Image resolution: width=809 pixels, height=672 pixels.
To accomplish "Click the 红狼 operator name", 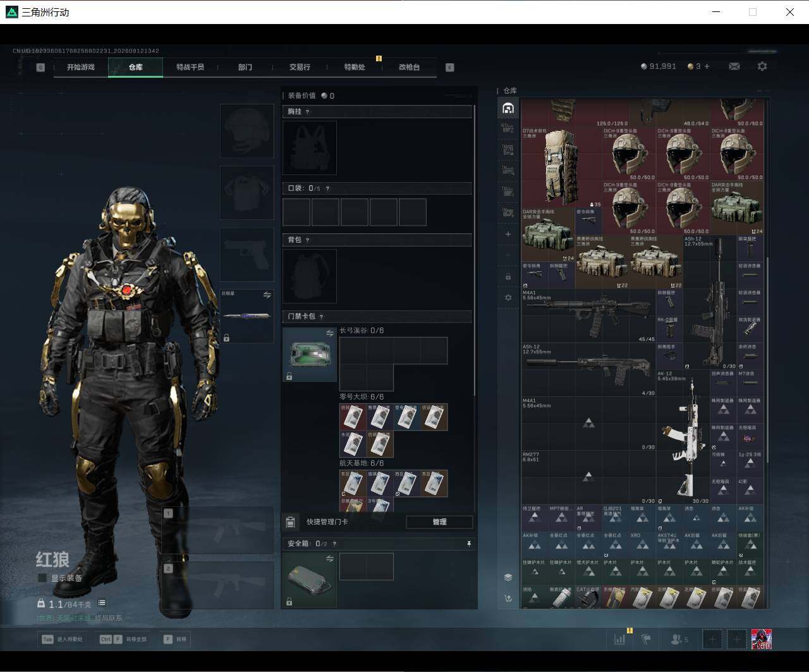I will click(52, 559).
